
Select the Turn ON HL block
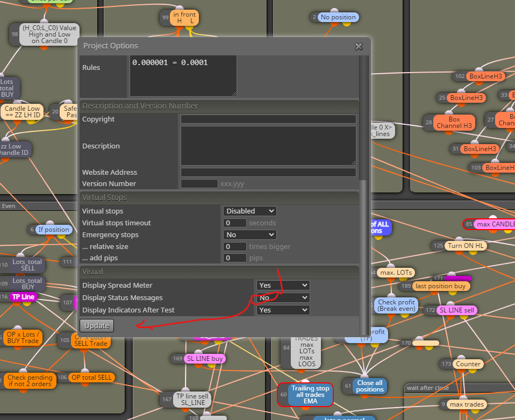tap(466, 245)
